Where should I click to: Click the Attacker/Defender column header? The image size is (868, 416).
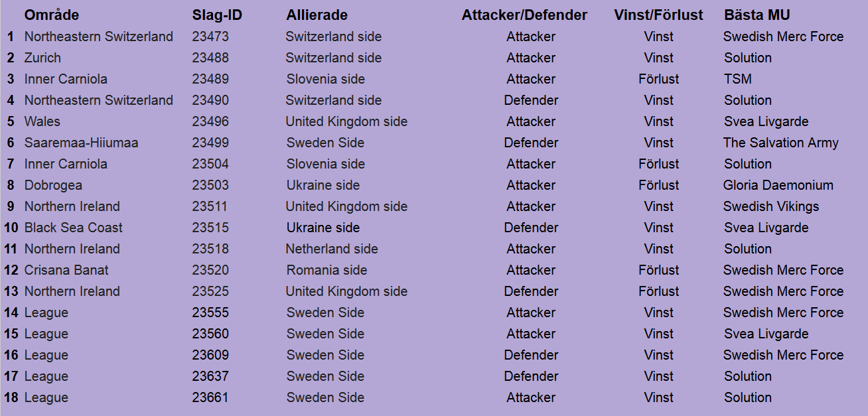coord(524,15)
